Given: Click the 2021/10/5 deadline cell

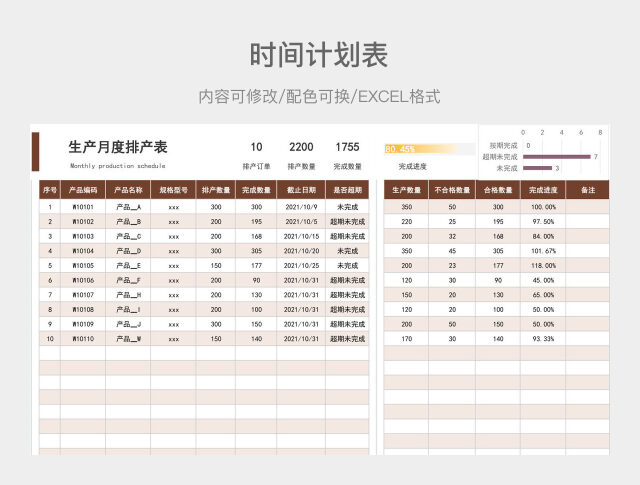Looking at the screenshot, I should [301, 222].
